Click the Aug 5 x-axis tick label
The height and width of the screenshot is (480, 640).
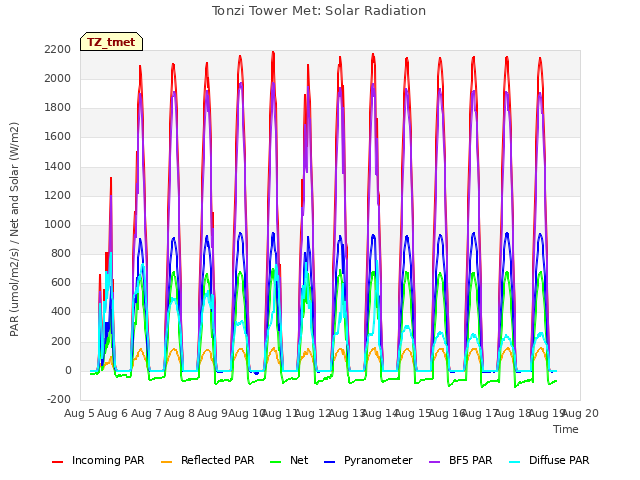[79, 413]
